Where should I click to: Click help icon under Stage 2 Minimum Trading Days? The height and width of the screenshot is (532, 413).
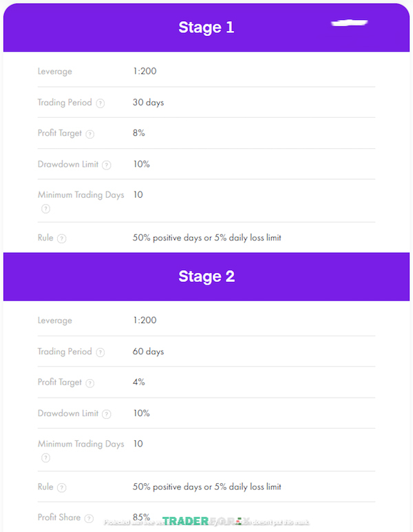tap(45, 458)
